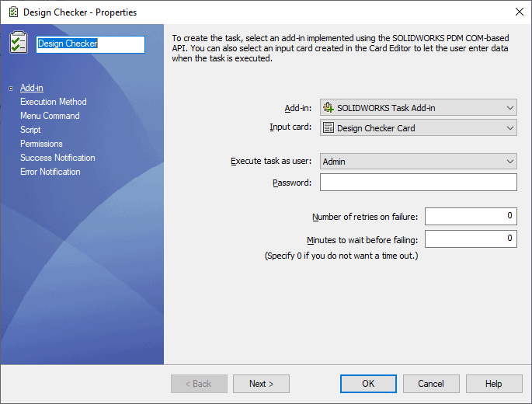Image resolution: width=532 pixels, height=404 pixels.
Task: Open the Add-in dropdown
Action: [x=419, y=108]
